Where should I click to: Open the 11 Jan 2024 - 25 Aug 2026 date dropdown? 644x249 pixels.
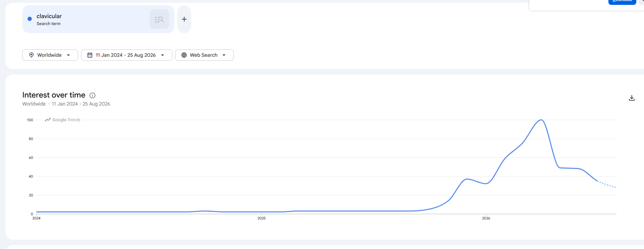click(x=127, y=55)
